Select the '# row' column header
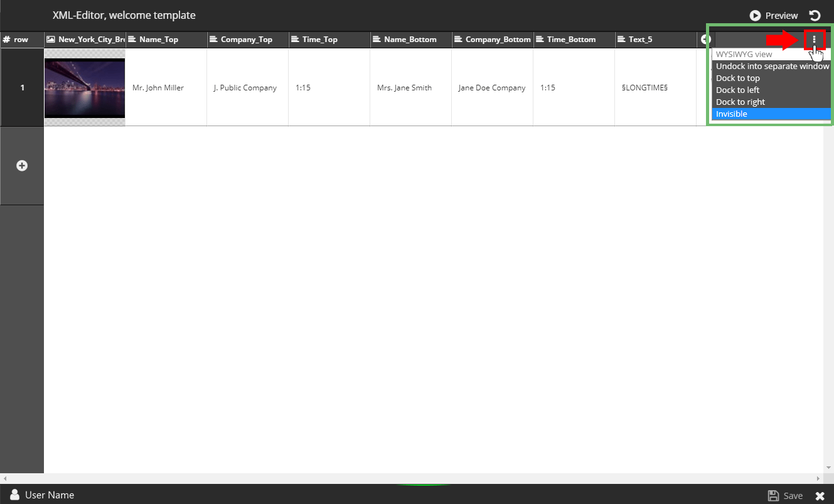 22,40
